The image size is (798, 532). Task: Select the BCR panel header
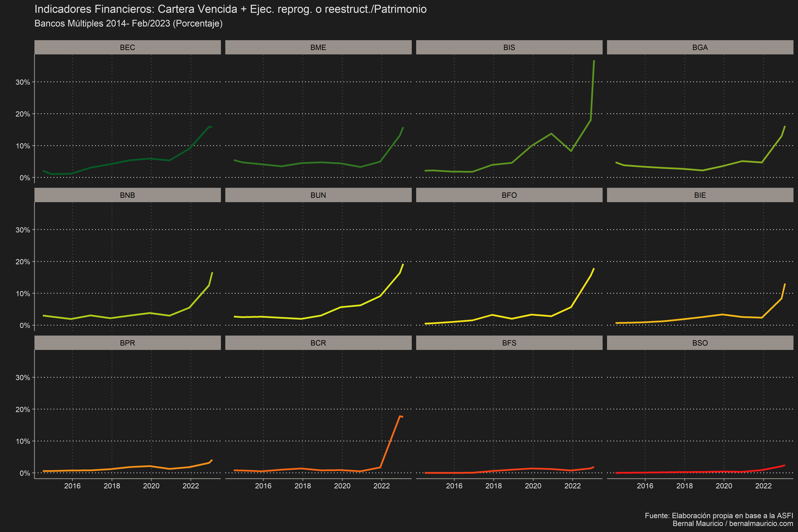(318, 343)
